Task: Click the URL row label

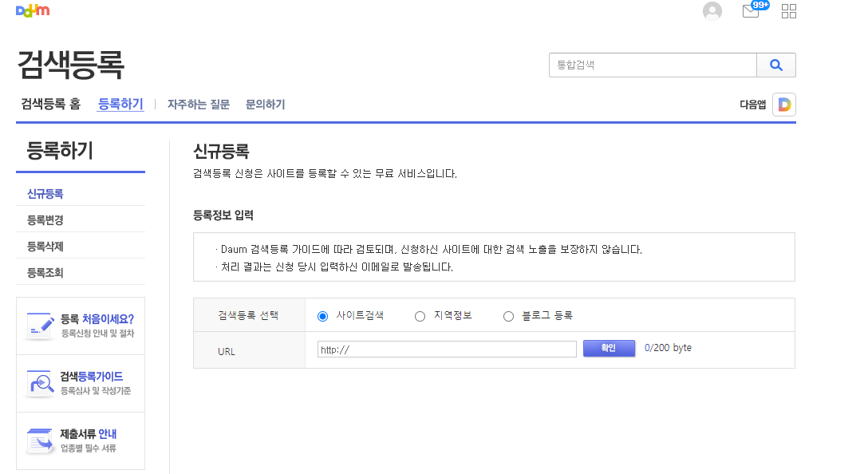Action: tap(227, 352)
